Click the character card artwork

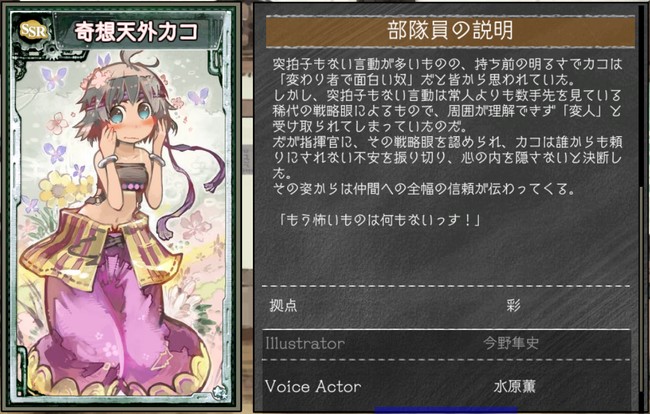pyautogui.click(x=121, y=222)
